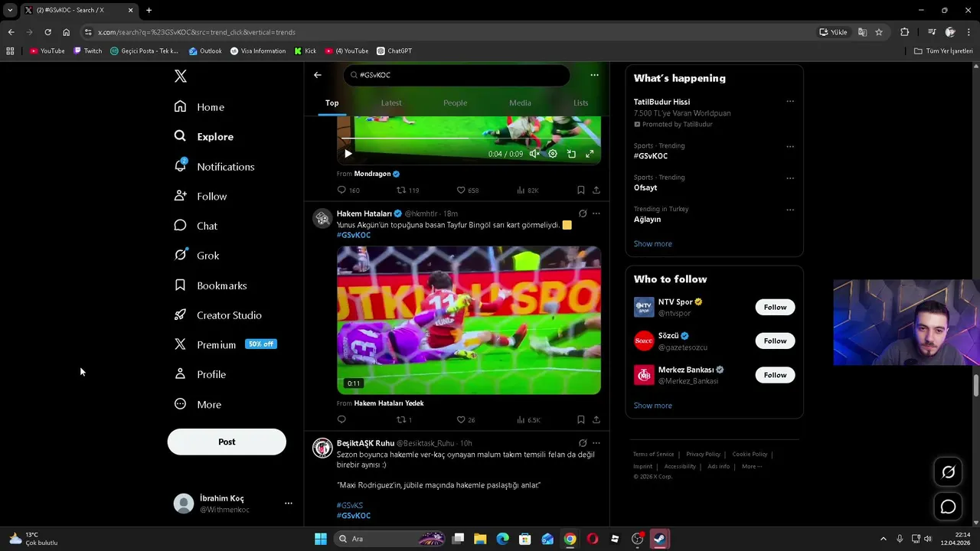Reply to Hakem Hataları post
The width and height of the screenshot is (980, 551).
(x=341, y=419)
